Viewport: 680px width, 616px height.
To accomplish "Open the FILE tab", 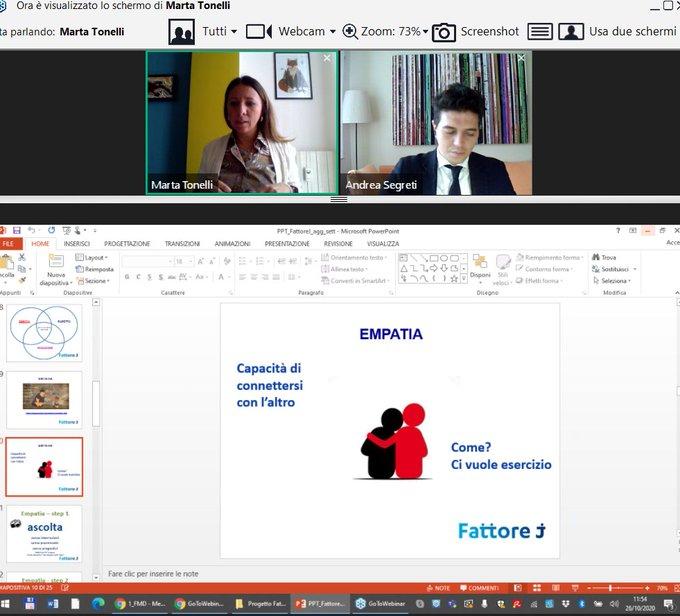I will 8,244.
